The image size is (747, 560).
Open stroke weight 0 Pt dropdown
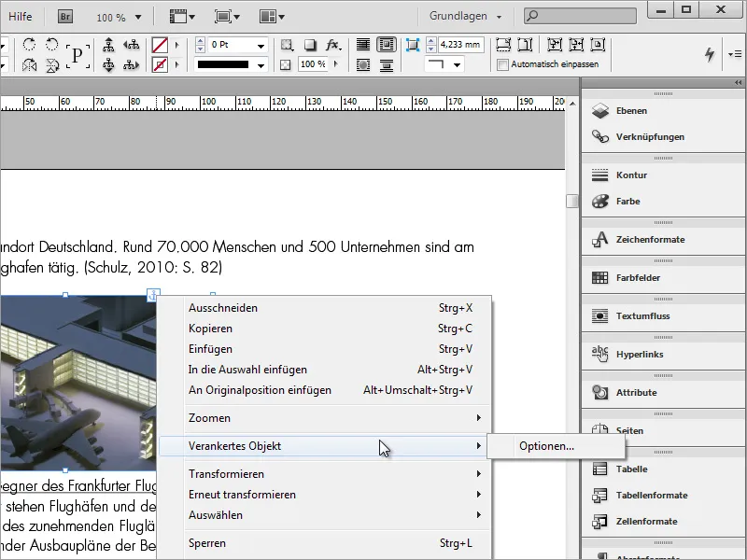coord(261,46)
